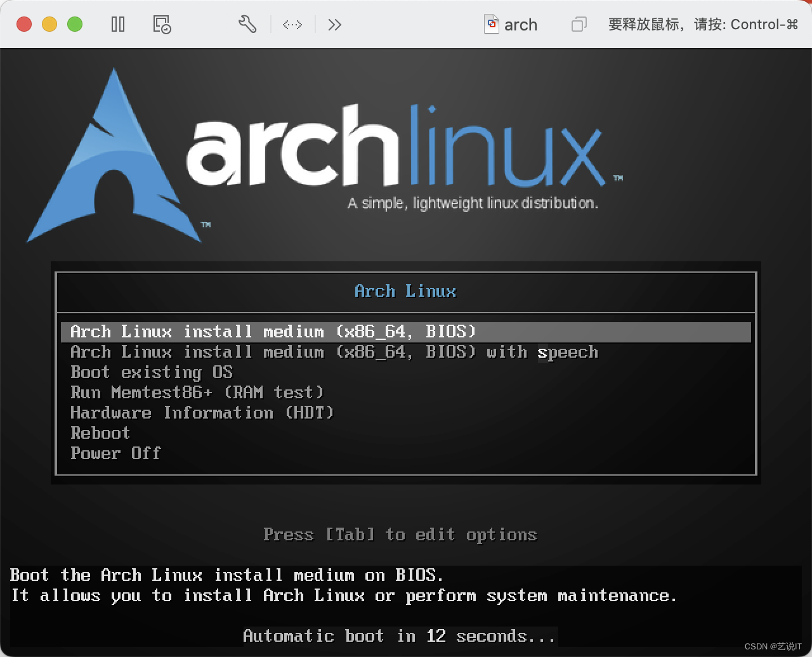Click the lightweight linux distribution tagline

point(473,204)
